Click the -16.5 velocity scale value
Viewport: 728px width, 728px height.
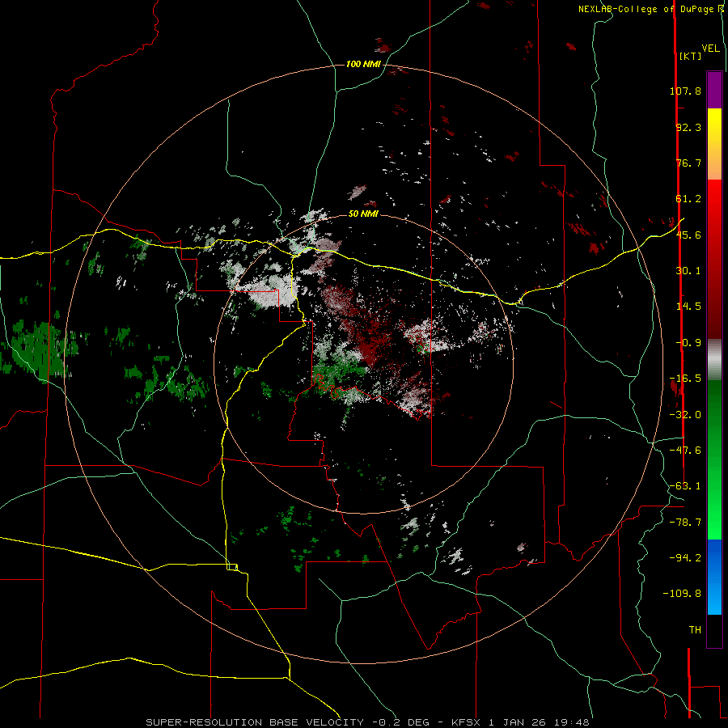point(685,379)
